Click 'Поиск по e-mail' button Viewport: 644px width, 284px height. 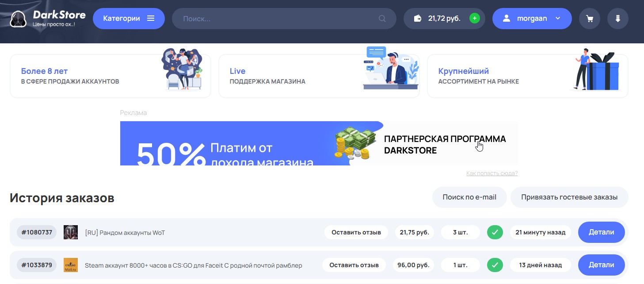pos(469,197)
